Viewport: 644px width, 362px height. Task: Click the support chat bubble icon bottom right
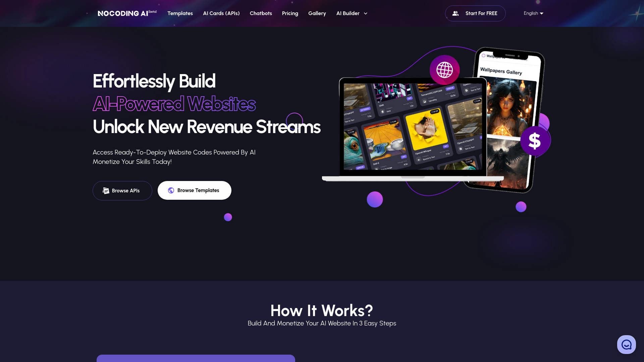tap(627, 344)
